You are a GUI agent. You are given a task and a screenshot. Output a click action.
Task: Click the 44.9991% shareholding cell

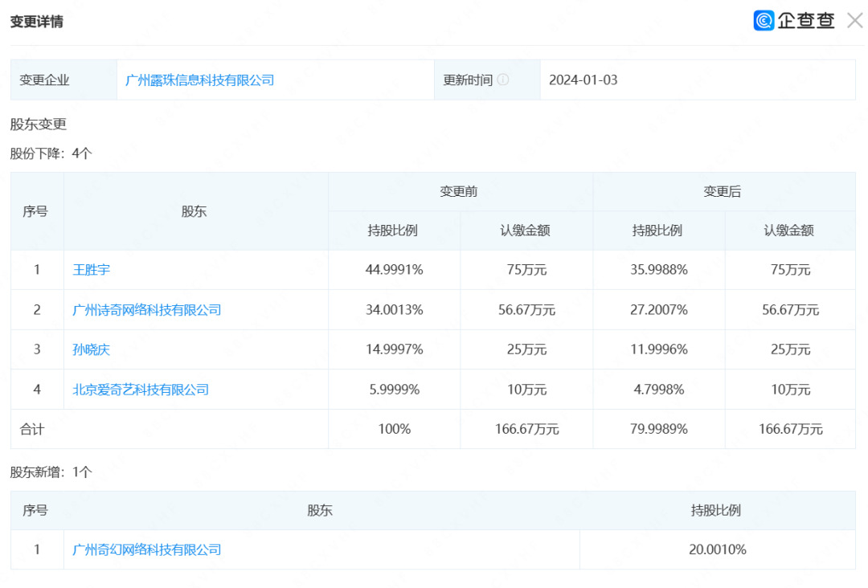click(x=394, y=270)
